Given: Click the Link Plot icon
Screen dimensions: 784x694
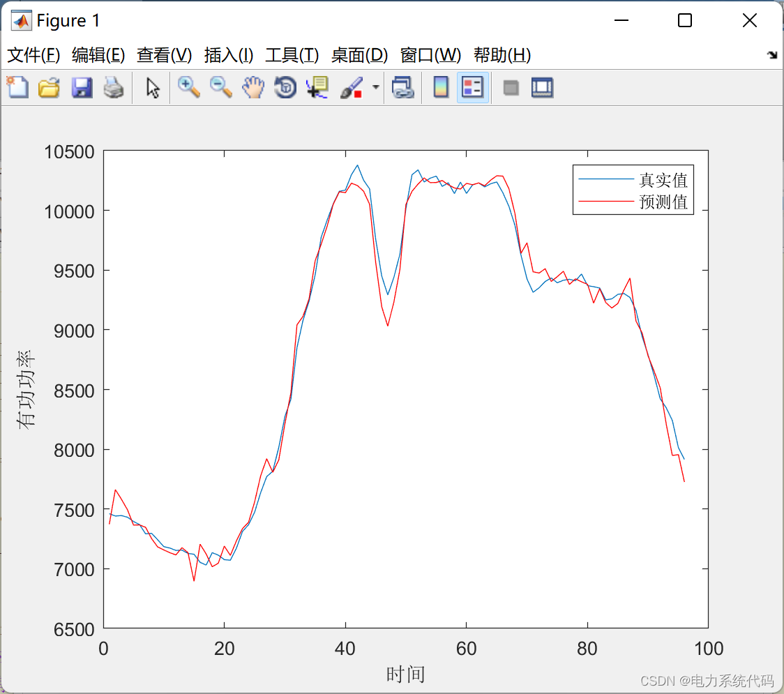Looking at the screenshot, I should [x=402, y=88].
